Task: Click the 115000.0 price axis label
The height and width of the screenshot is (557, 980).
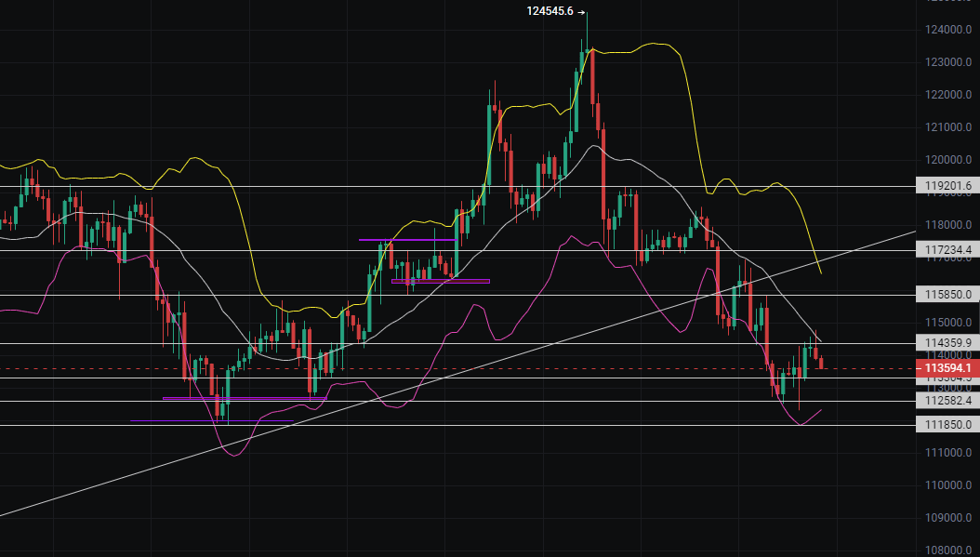Action: click(x=948, y=322)
